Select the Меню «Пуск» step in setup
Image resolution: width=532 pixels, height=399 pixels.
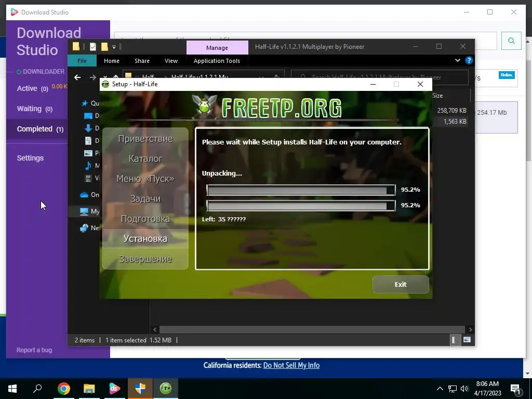(x=145, y=179)
